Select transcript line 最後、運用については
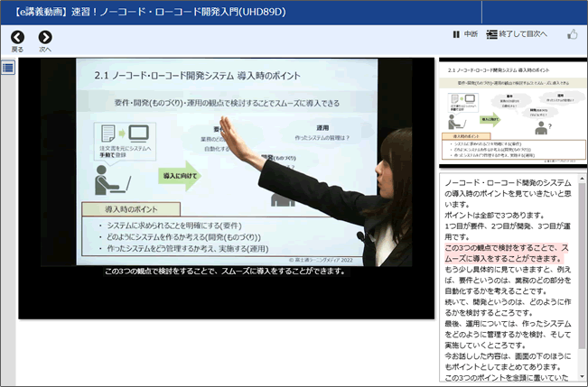588x387 pixels. point(508,334)
